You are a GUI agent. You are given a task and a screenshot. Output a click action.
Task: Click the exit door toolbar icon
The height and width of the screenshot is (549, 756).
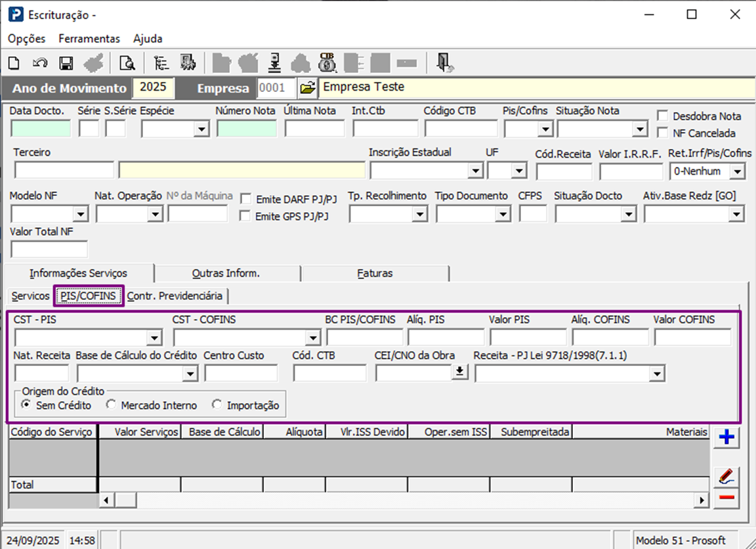(445, 63)
